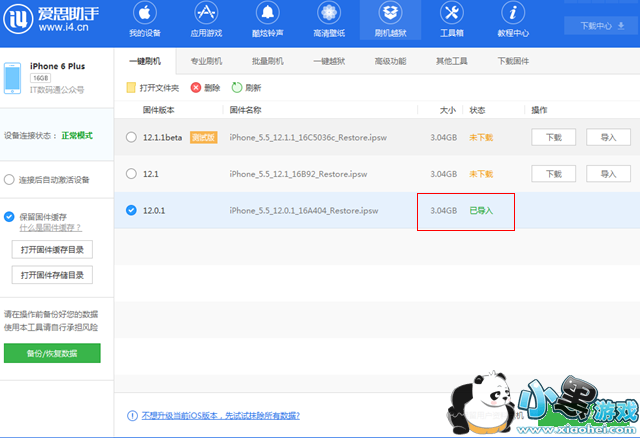The width and height of the screenshot is (640, 438).
Task: Open 高清壁纸 wallpapers section
Action: point(330,20)
